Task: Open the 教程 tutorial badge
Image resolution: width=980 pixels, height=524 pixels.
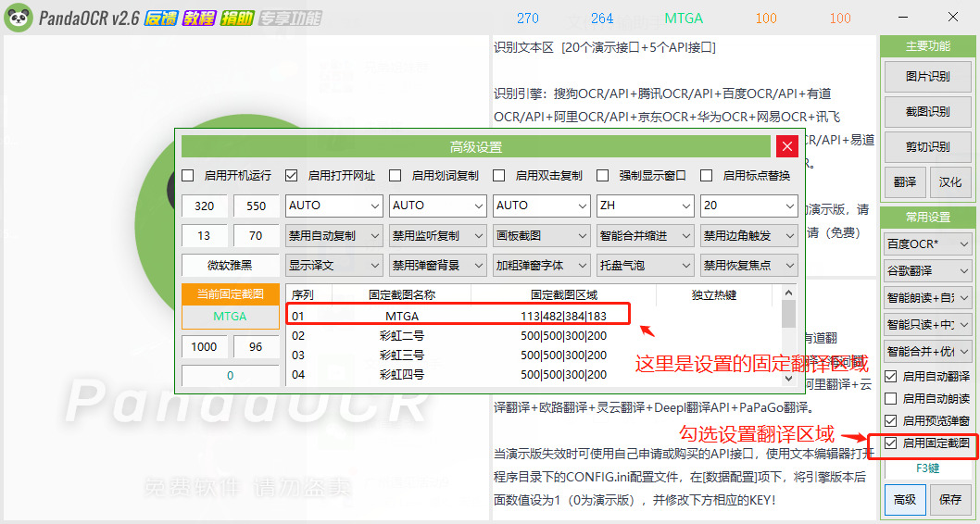Action: (198, 19)
